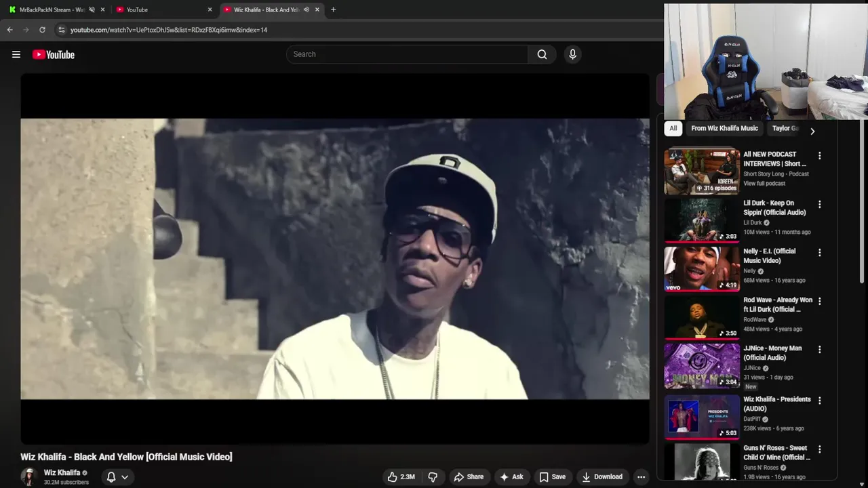The height and width of the screenshot is (488, 868).
Task: Open options menu for Lil Durk video
Action: (x=819, y=204)
